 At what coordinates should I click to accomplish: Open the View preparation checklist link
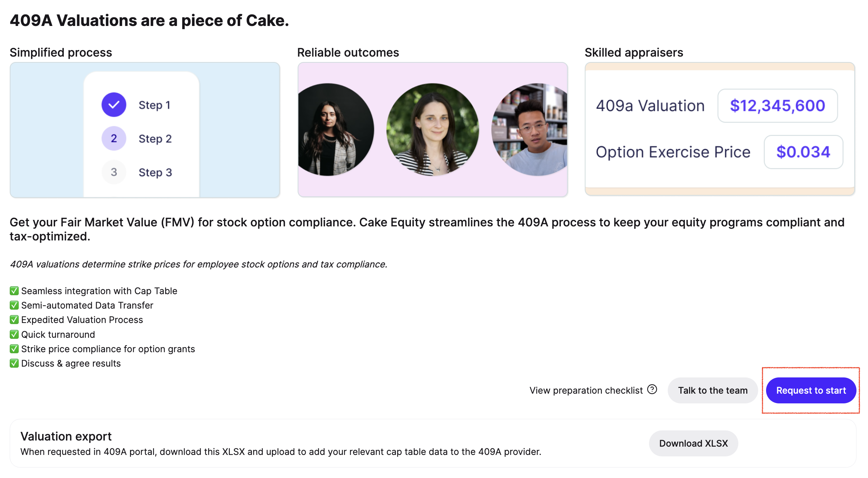pos(586,390)
